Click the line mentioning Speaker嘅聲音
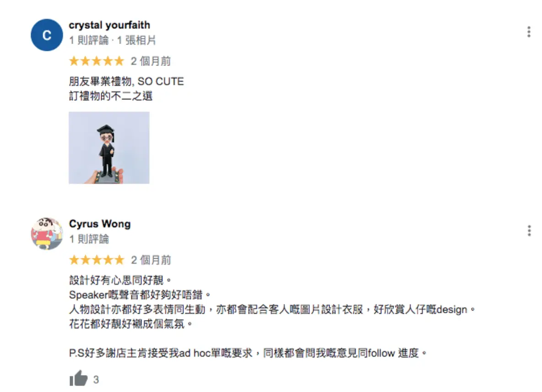Viewport: 542px width, 392px height. [140, 295]
